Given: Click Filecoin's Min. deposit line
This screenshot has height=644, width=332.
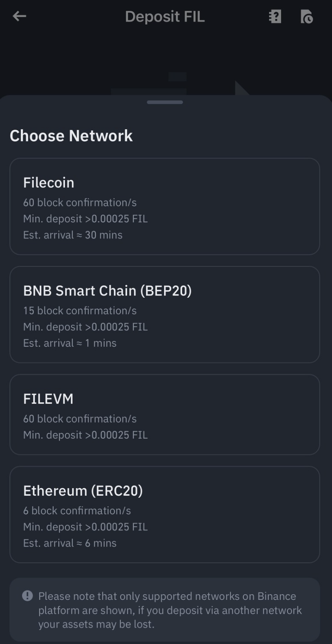Looking at the screenshot, I should coord(85,219).
